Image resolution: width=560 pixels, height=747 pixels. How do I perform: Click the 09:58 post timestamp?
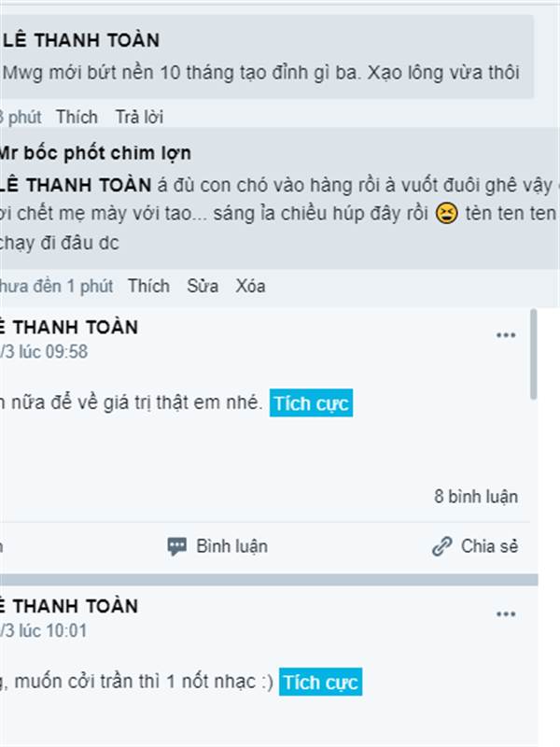click(x=44, y=352)
